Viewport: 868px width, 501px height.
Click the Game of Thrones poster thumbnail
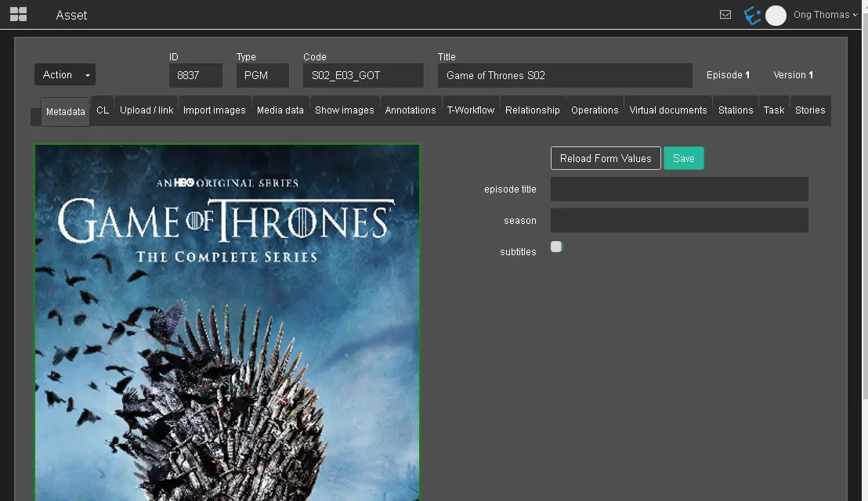pyautogui.click(x=227, y=321)
